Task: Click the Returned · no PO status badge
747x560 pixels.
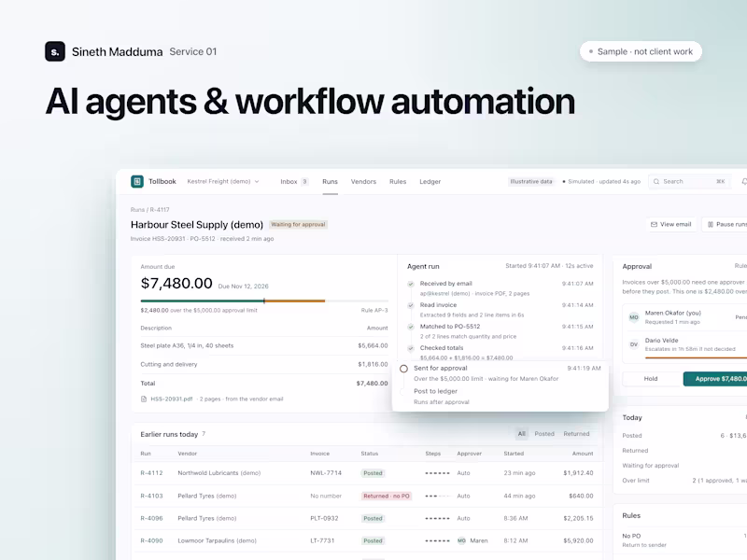Action: tap(387, 497)
